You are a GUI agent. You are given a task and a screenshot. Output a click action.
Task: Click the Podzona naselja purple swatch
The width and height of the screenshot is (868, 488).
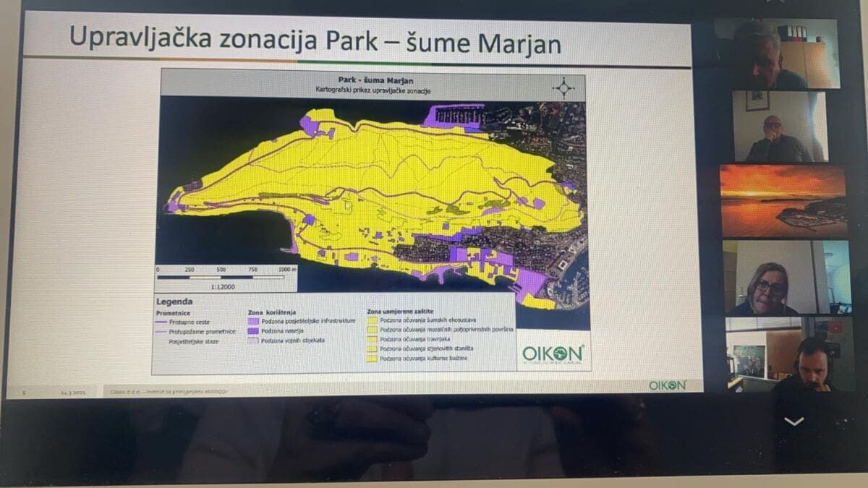click(x=253, y=330)
